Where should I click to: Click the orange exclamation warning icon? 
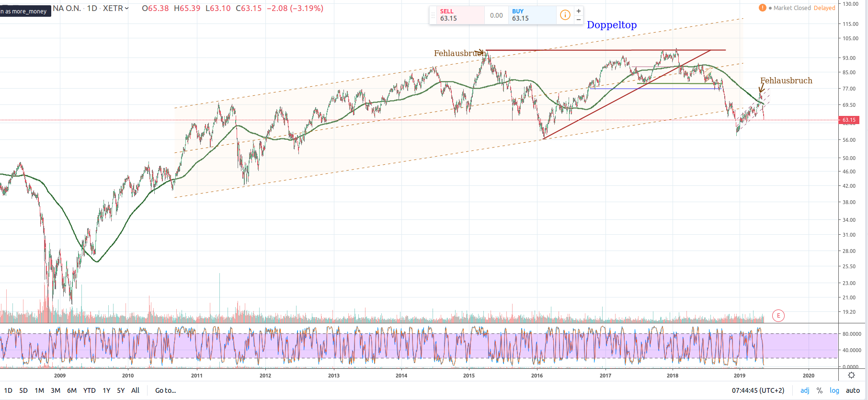click(x=762, y=8)
